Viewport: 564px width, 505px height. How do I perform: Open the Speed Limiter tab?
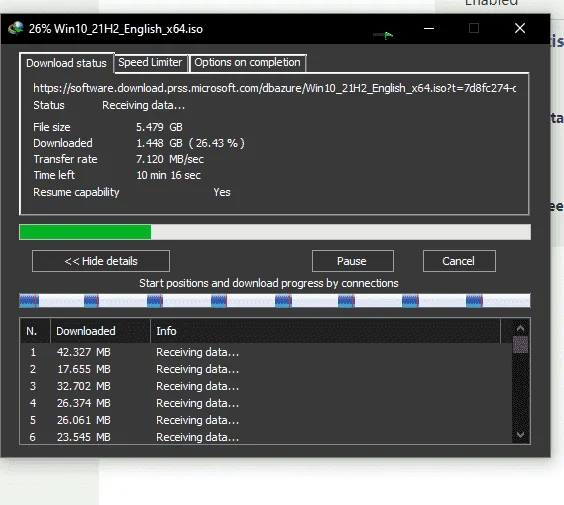(x=150, y=63)
